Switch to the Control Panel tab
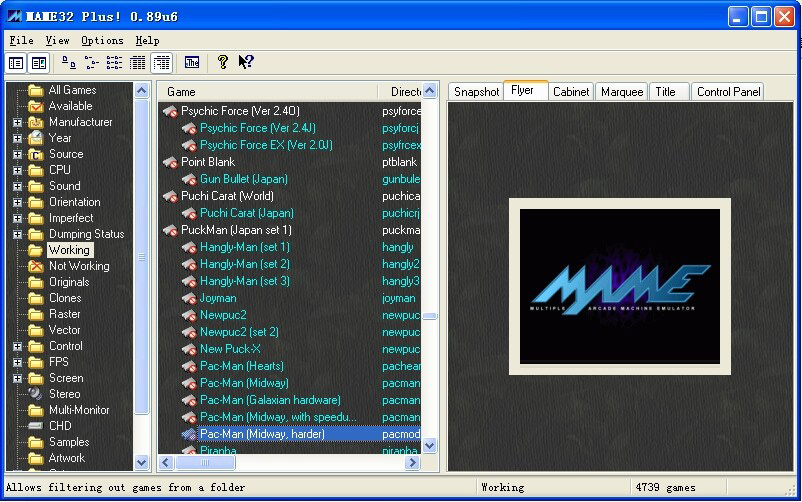The width and height of the screenshot is (802, 502). (728, 92)
